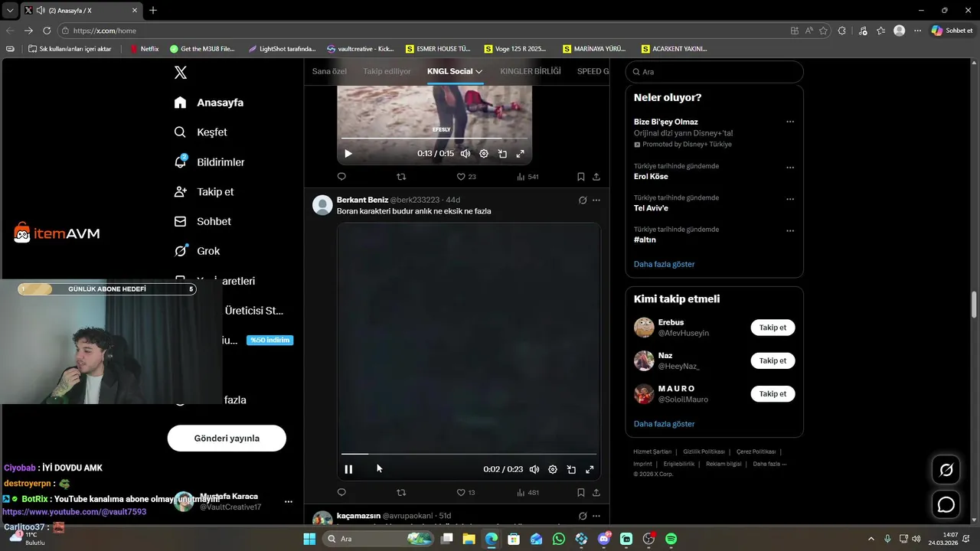
Task: Follow Naz with Takip et
Action: pyautogui.click(x=773, y=360)
